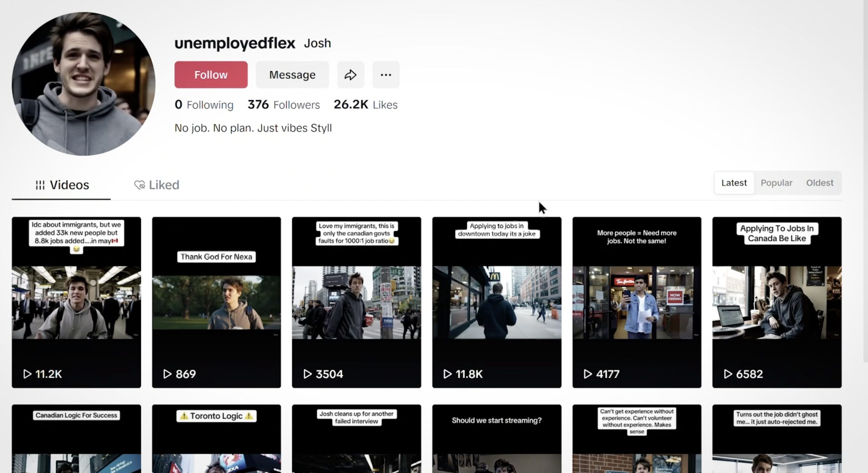Switch to the Liked tab
This screenshot has width=868, height=473.
click(x=157, y=185)
